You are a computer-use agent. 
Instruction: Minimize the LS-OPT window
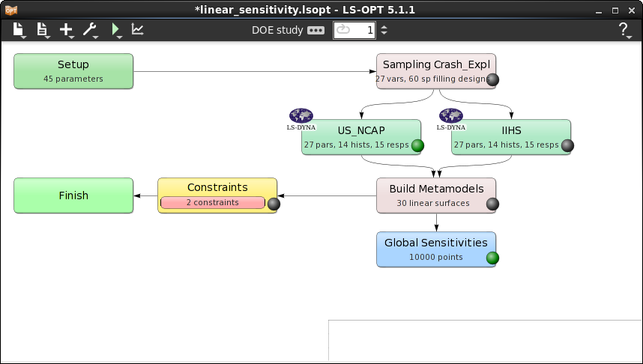point(599,10)
